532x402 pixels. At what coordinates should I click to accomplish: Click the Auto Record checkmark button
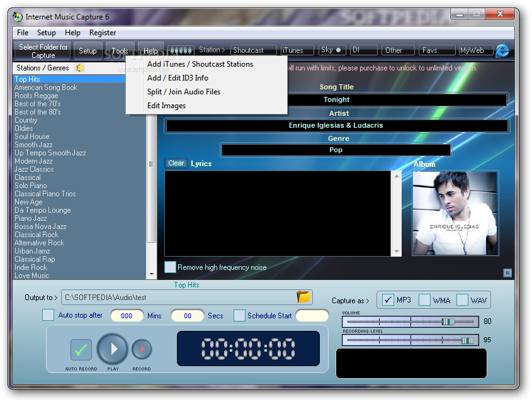click(81, 349)
